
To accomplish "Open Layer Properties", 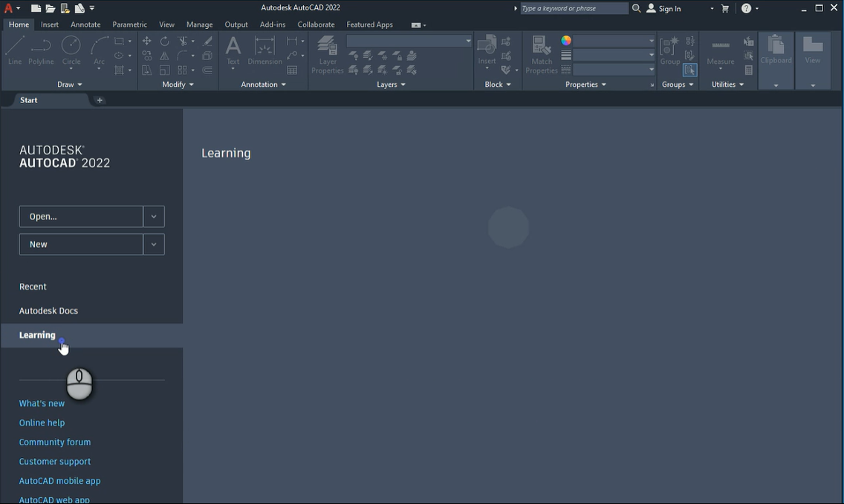I will [x=327, y=54].
